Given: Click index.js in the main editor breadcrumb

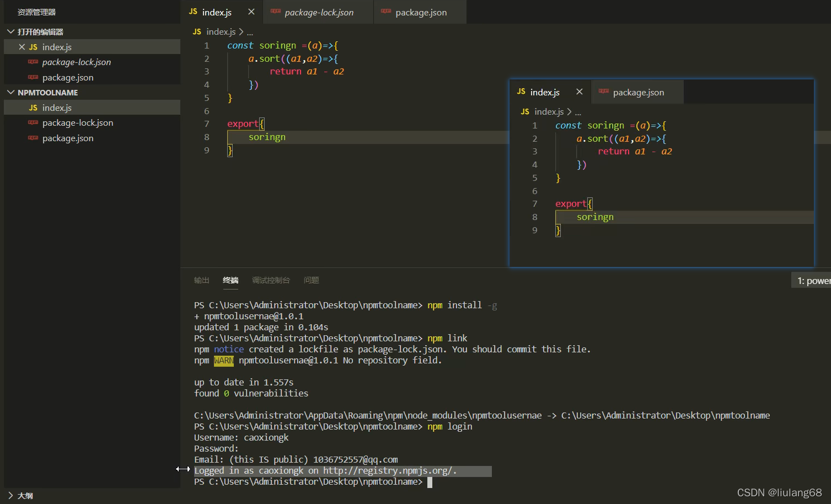Looking at the screenshot, I should [221, 32].
